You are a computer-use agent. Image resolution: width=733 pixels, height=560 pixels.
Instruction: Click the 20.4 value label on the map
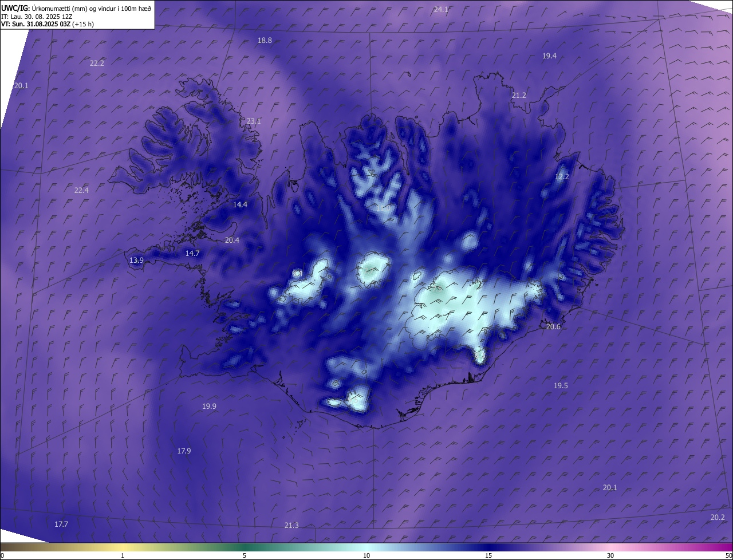[x=232, y=240]
